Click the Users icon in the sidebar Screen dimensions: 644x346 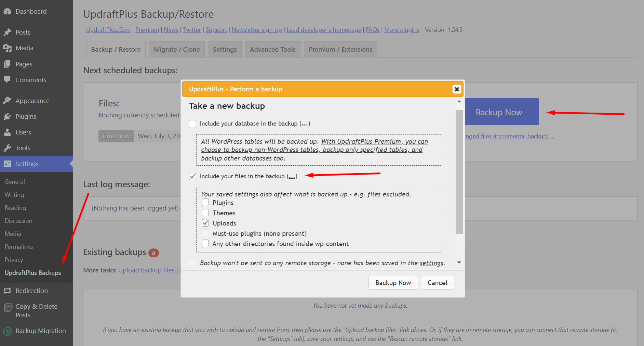(8, 132)
